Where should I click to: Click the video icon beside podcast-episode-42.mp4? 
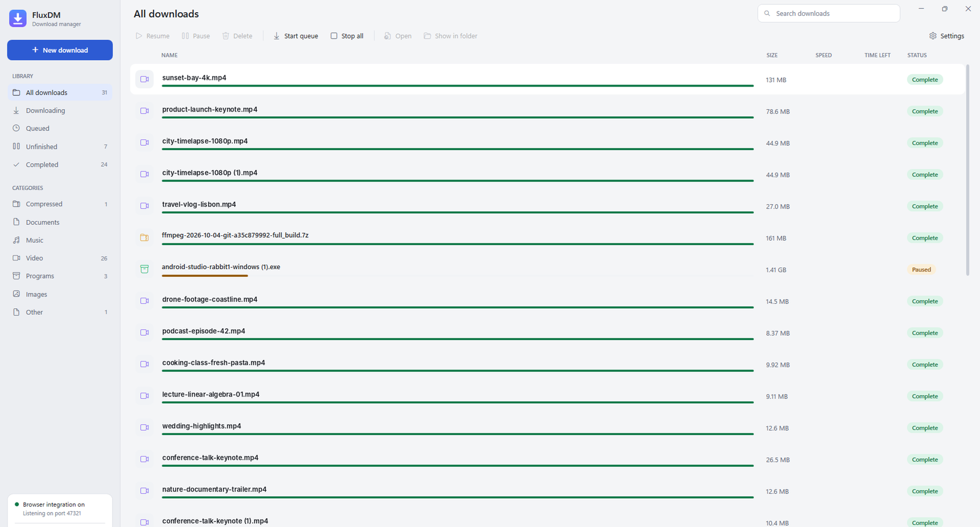click(x=145, y=333)
